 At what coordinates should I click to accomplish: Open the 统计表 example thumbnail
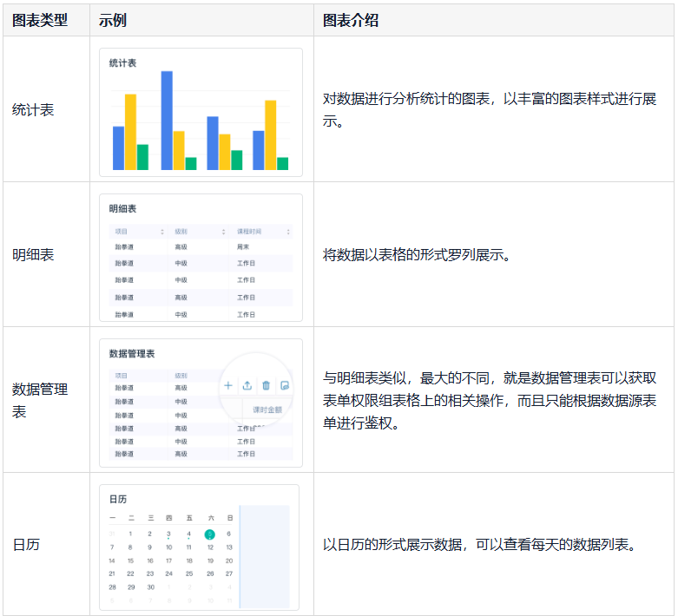[201, 112]
